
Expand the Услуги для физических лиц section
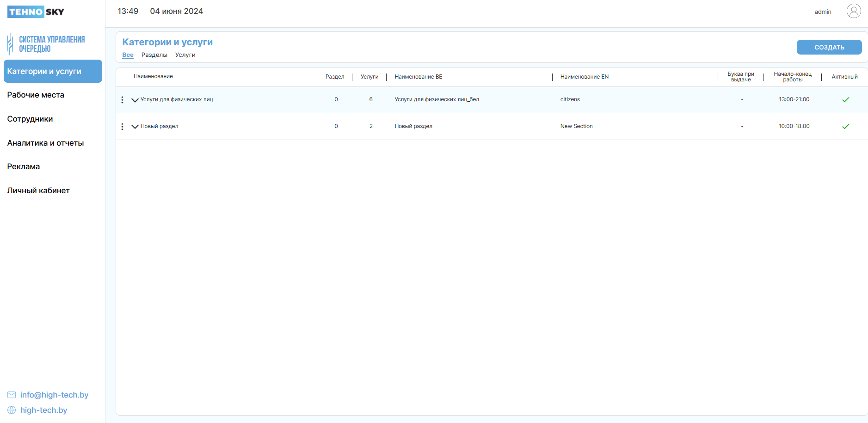135,100
